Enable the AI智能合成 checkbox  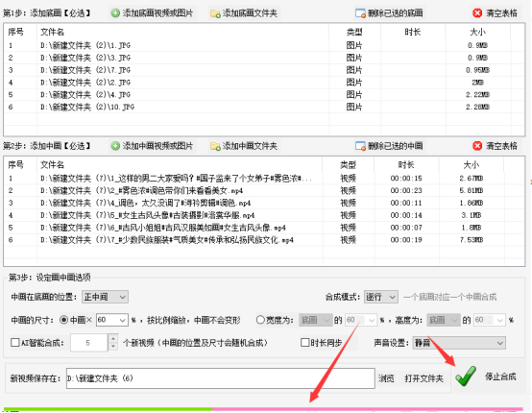coord(15,343)
